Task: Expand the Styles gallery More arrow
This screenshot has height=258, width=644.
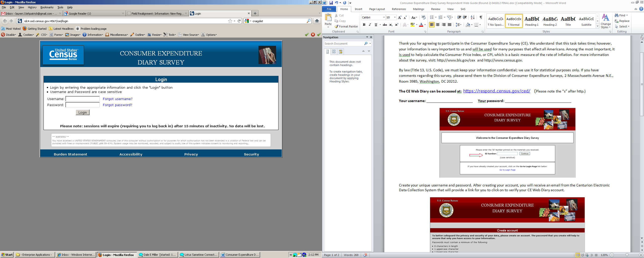Action: [x=597, y=26]
